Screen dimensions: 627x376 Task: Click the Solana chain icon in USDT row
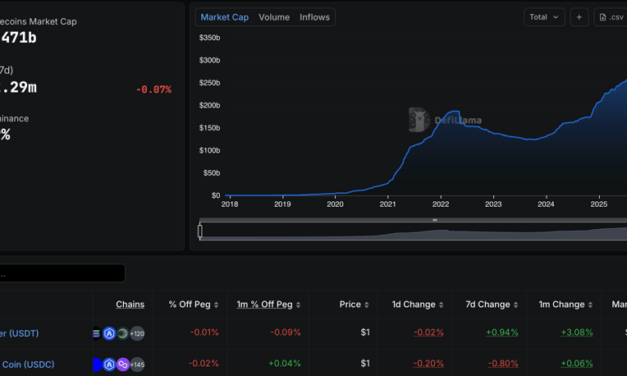pyautogui.click(x=96, y=333)
